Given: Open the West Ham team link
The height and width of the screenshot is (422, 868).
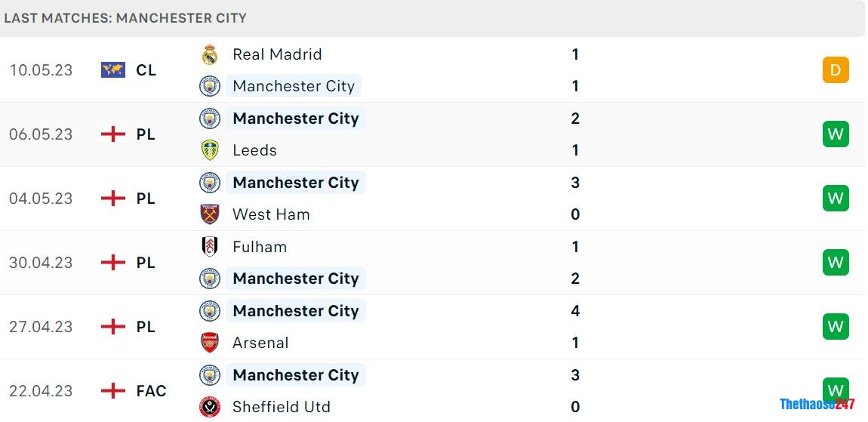Looking at the screenshot, I should pos(271,214).
